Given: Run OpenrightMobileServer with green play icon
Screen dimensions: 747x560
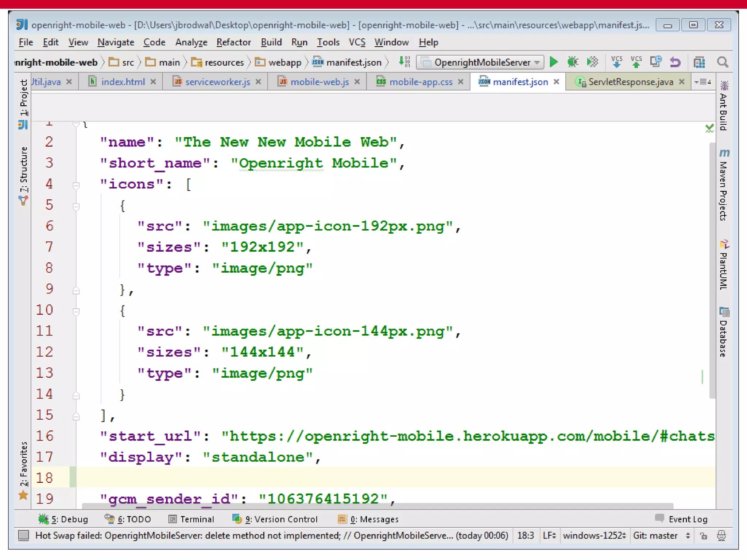Looking at the screenshot, I should point(553,62).
